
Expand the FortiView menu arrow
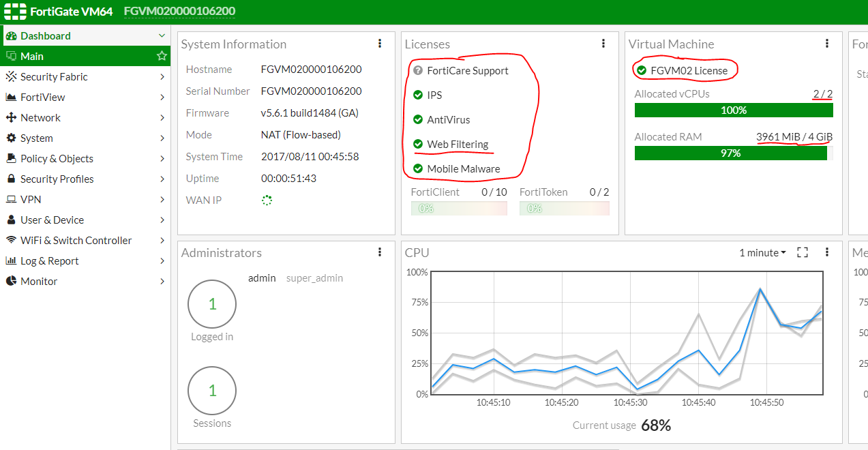tap(162, 97)
